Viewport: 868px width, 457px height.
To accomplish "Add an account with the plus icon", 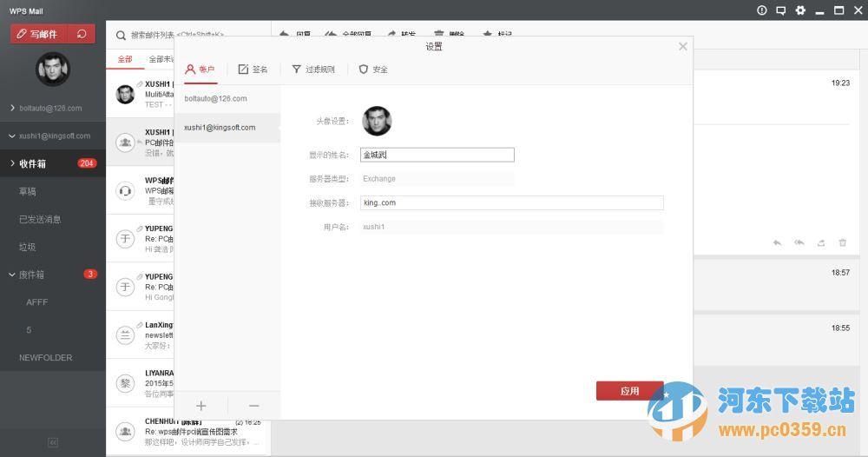I will [201, 406].
